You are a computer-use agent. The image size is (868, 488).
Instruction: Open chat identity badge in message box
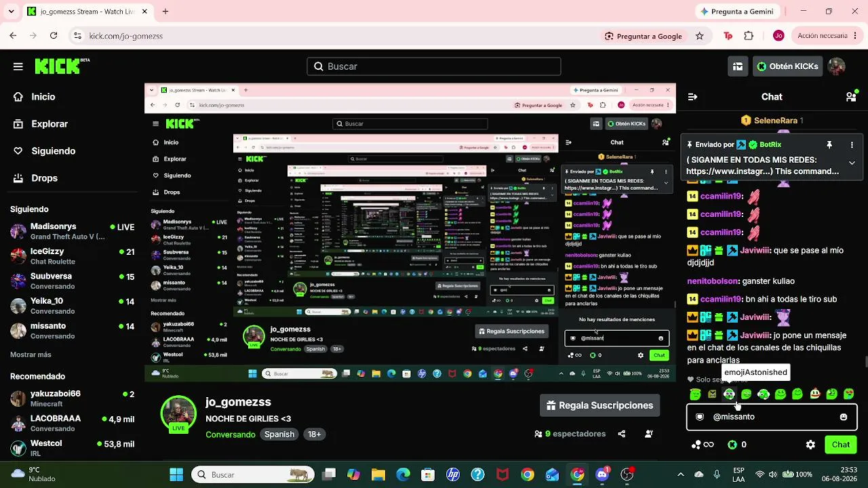coord(700,417)
